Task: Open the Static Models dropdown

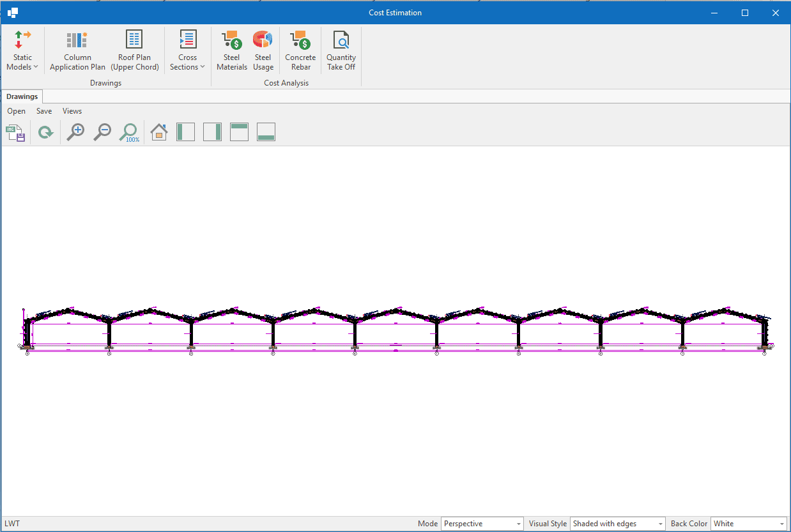Action: [22, 50]
